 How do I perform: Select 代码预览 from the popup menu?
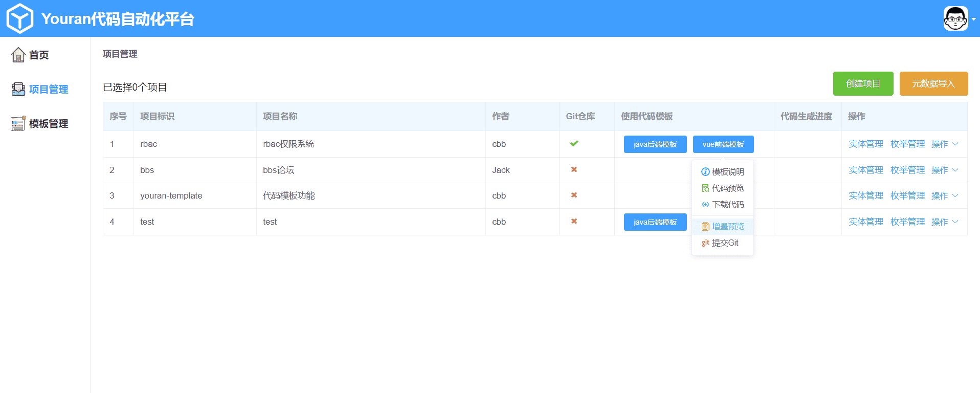(x=722, y=188)
